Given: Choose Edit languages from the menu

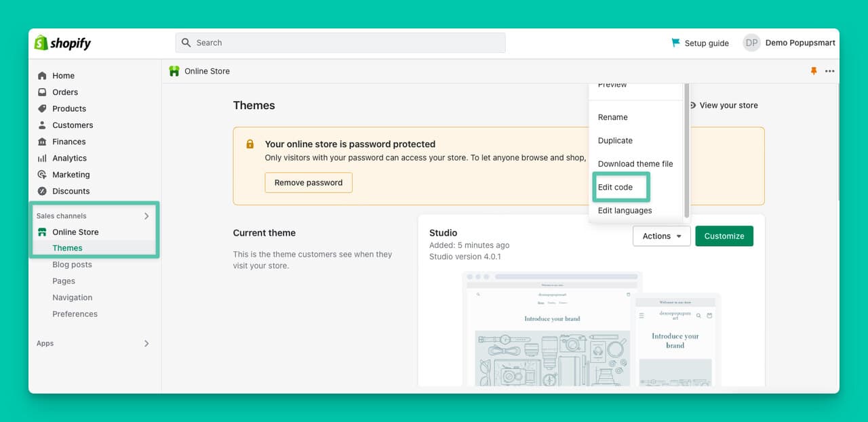Looking at the screenshot, I should [625, 211].
